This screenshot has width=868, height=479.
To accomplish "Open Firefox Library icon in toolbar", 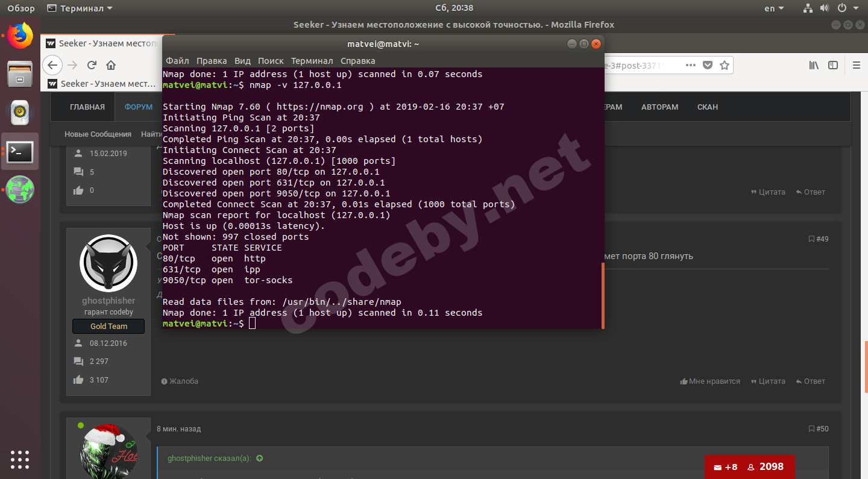I will [814, 65].
